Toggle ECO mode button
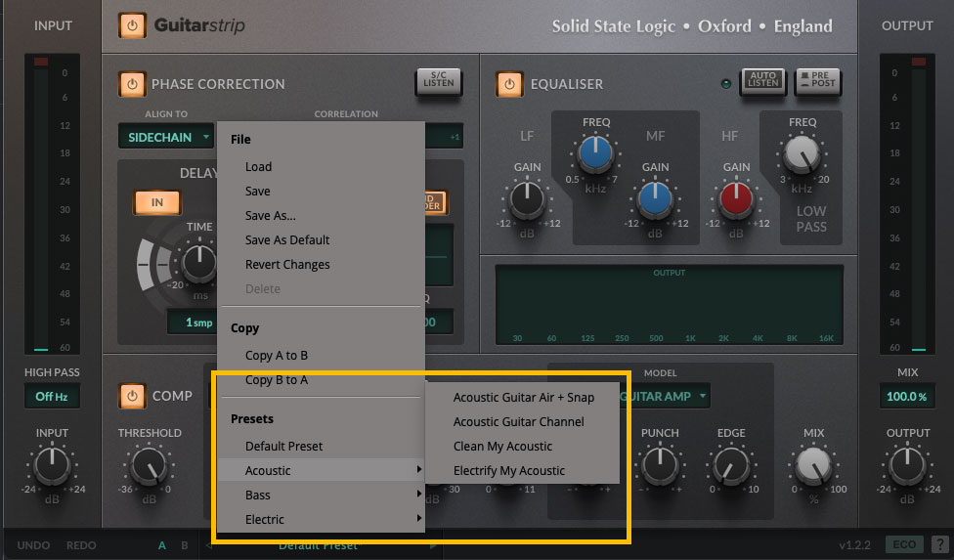This screenshot has height=560, width=954. 903,544
